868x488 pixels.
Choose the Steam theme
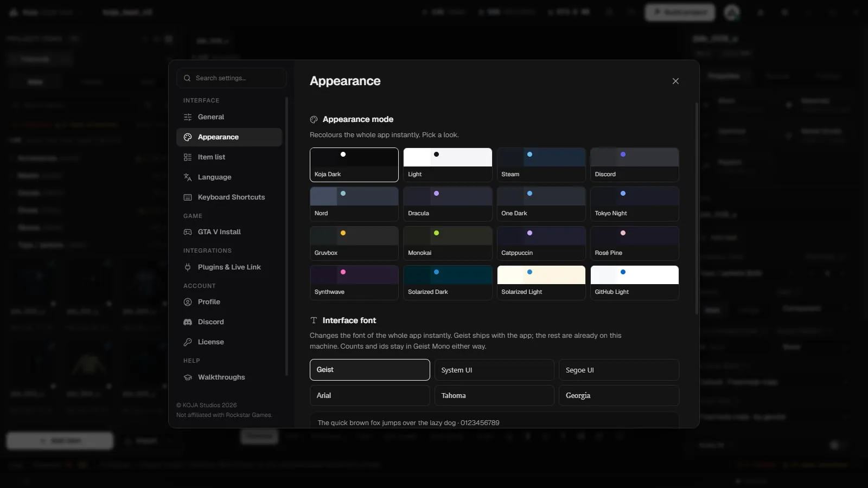click(x=541, y=165)
